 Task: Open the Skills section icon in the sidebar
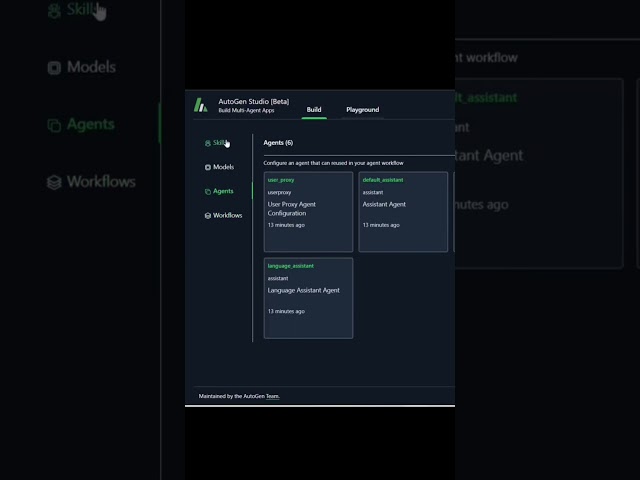pyautogui.click(x=208, y=143)
